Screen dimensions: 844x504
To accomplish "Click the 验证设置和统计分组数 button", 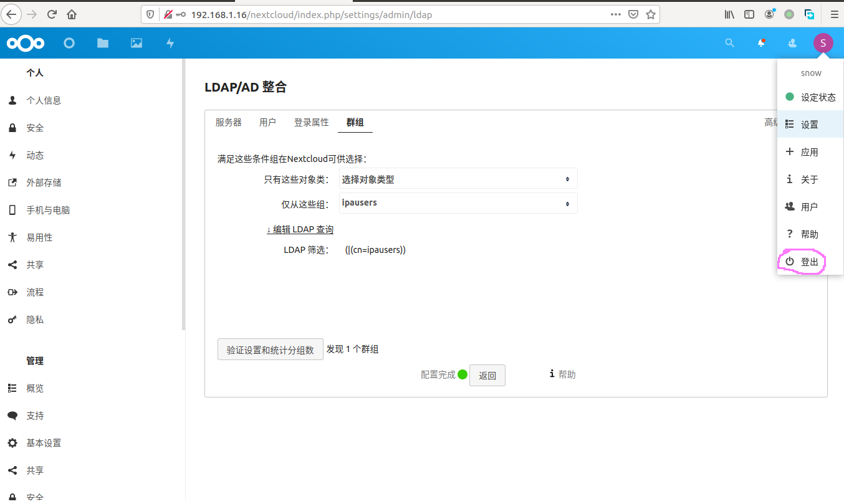I will (x=270, y=349).
